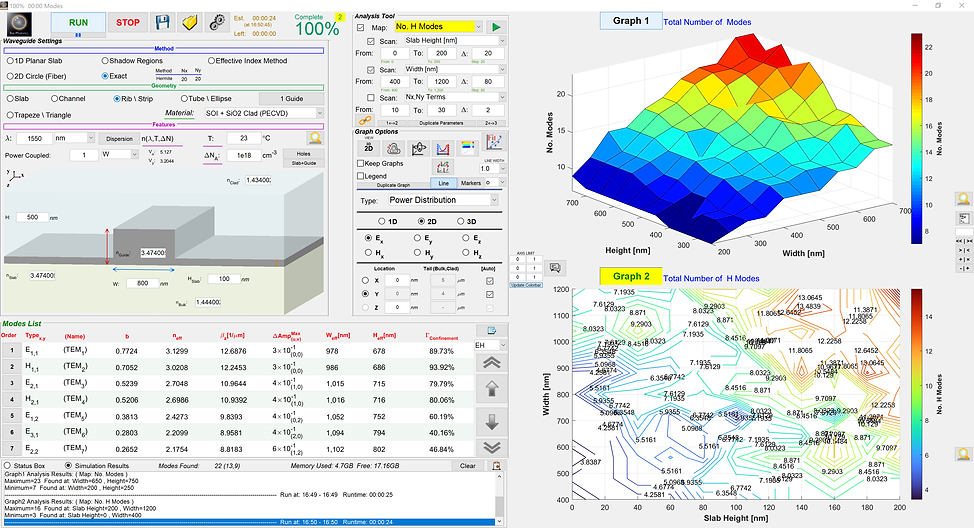Click the cloud mesh graph icon
Viewport: 974px width, 528px height.
393,148
